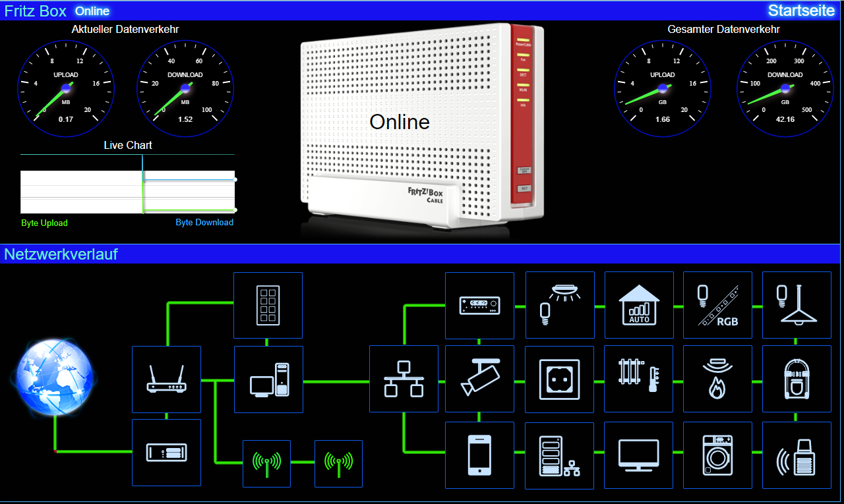
Task: Open the pendant lamp icon
Action: (x=797, y=305)
